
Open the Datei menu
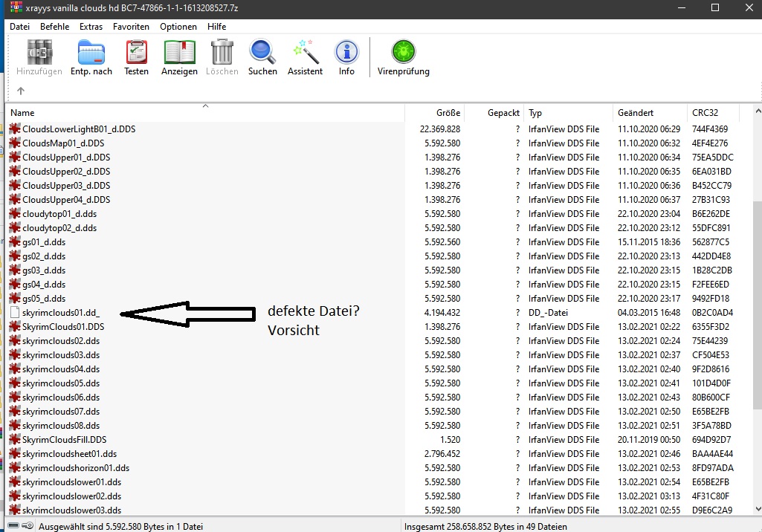pyautogui.click(x=20, y=27)
